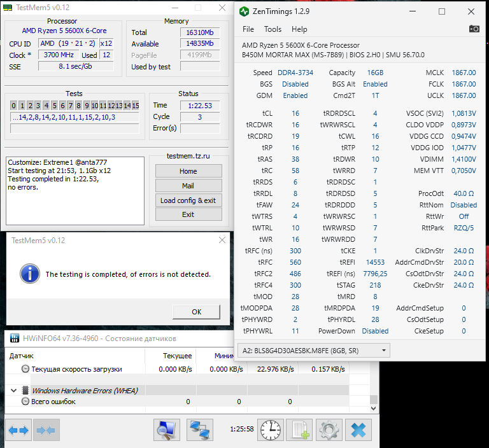Click the 'Всего ошибок' row
The width and height of the screenshot is (489, 448).
tap(177, 402)
